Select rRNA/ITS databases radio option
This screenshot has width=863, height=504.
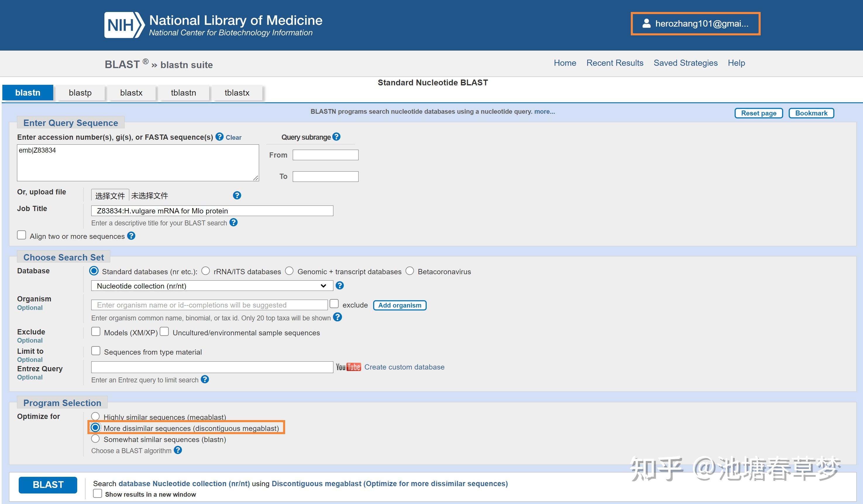[x=206, y=271]
